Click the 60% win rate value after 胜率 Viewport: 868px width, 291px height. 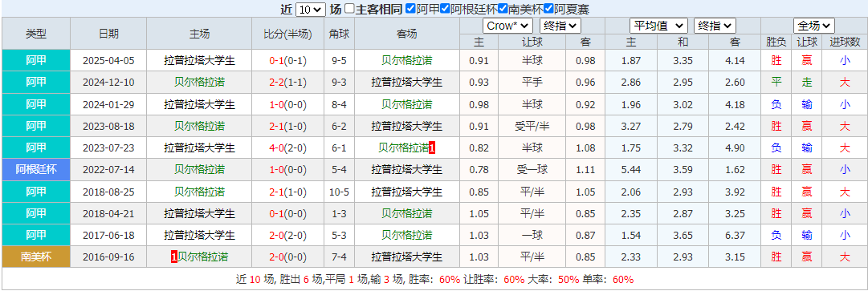coord(450,280)
